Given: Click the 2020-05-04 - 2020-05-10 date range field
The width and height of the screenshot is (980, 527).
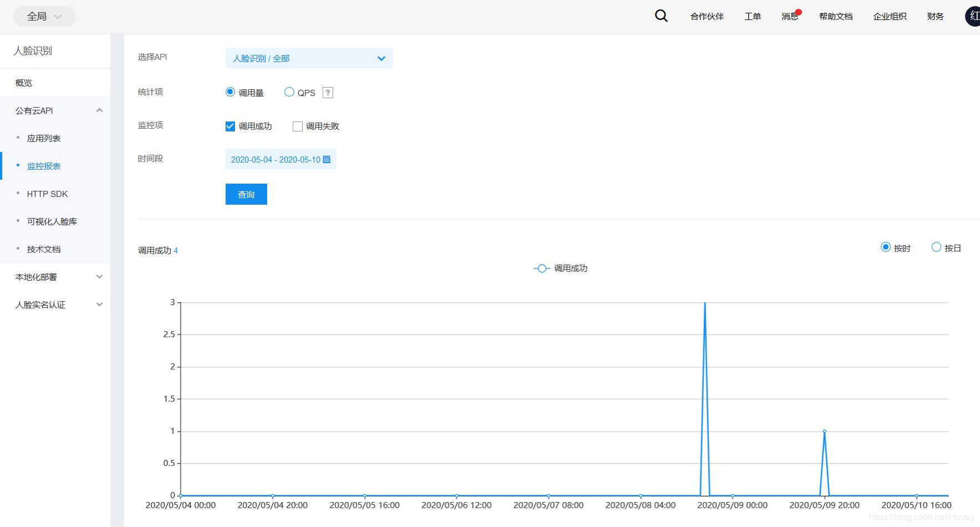Looking at the screenshot, I should point(281,160).
